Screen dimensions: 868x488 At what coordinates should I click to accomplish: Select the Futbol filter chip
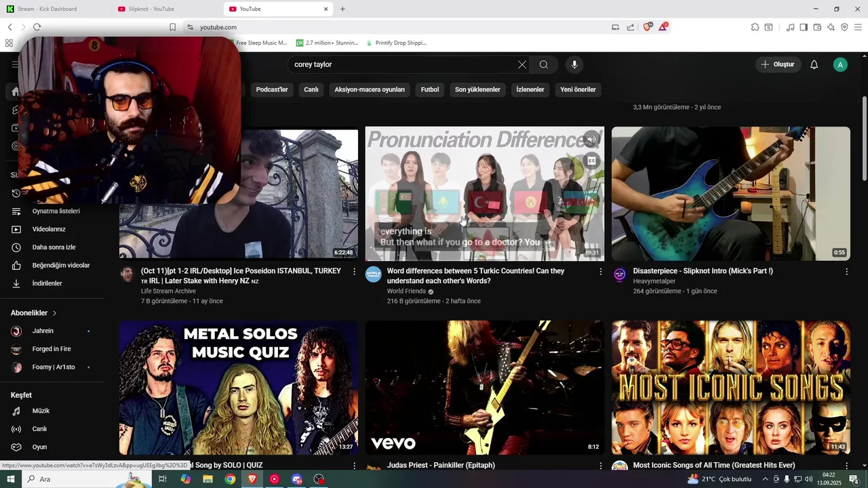tap(430, 89)
